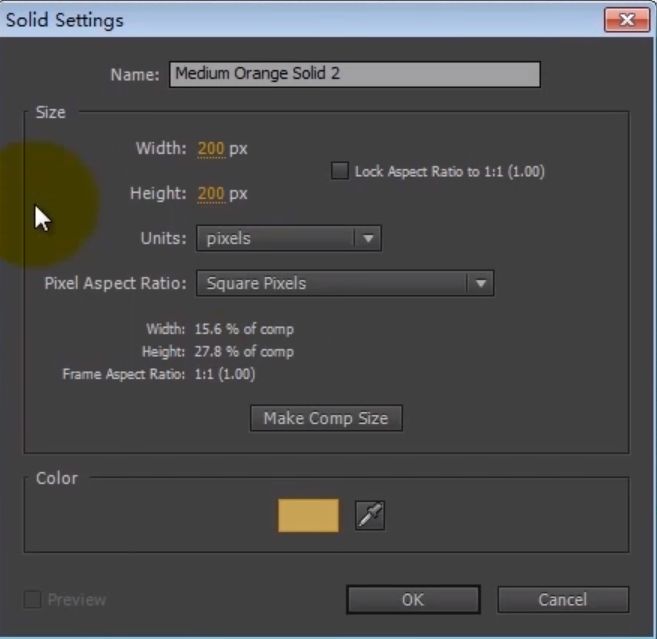
Task: Click the Frame Aspect Ratio value 1:1 (1.00)
Action: (225, 374)
